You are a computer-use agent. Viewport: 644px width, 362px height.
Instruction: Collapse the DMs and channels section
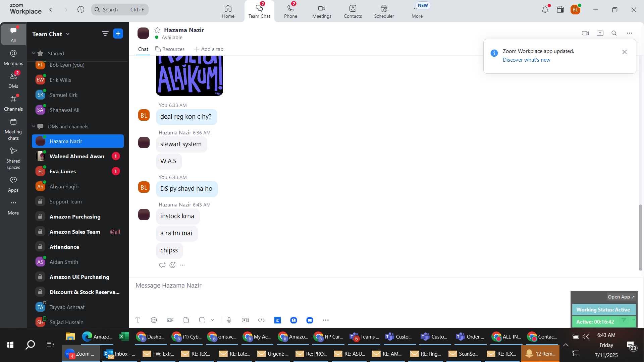pos(34,126)
